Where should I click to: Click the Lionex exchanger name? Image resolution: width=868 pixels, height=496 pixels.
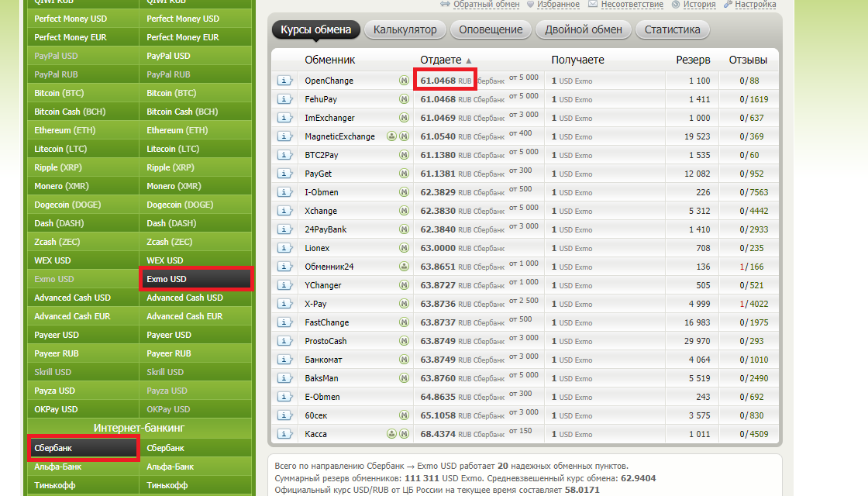(x=317, y=248)
